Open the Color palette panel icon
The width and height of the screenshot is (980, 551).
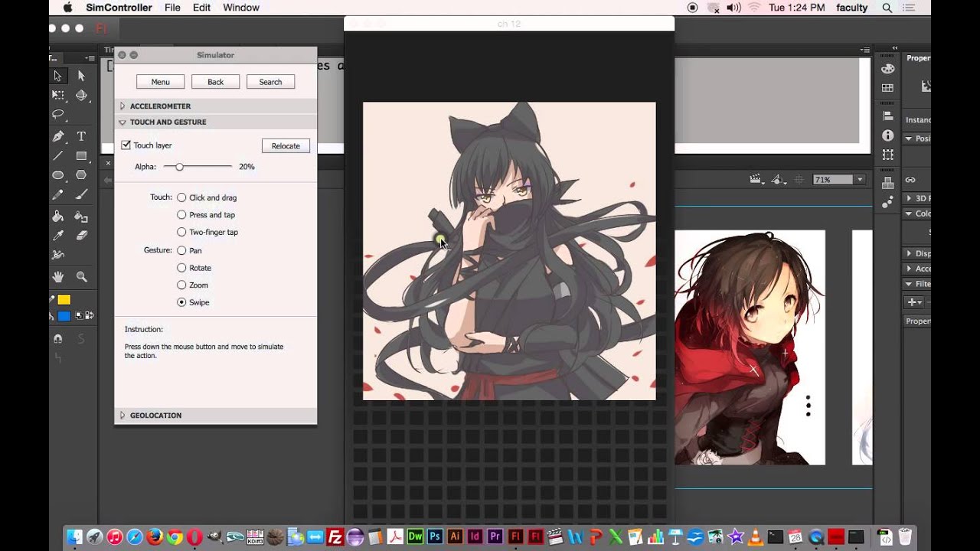click(x=888, y=69)
